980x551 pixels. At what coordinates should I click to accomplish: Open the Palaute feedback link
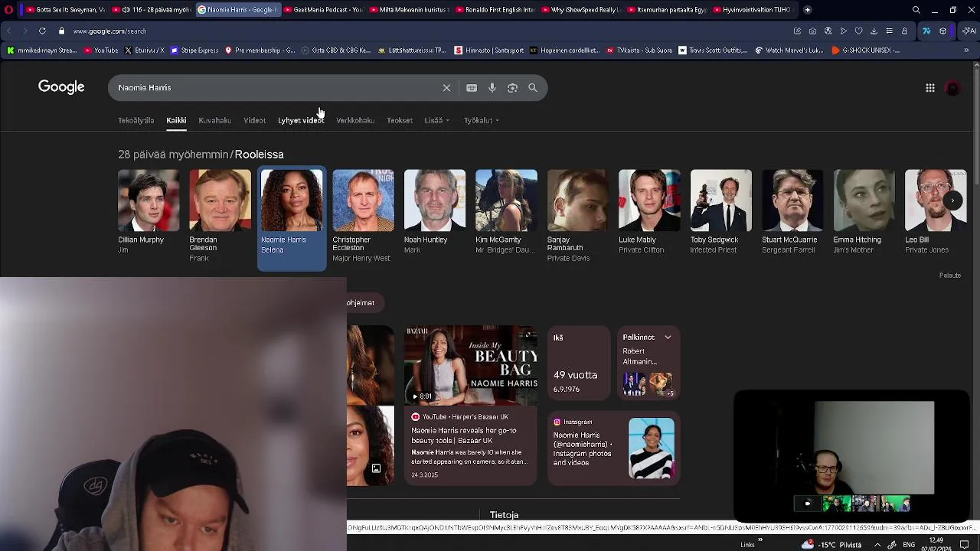click(x=950, y=275)
